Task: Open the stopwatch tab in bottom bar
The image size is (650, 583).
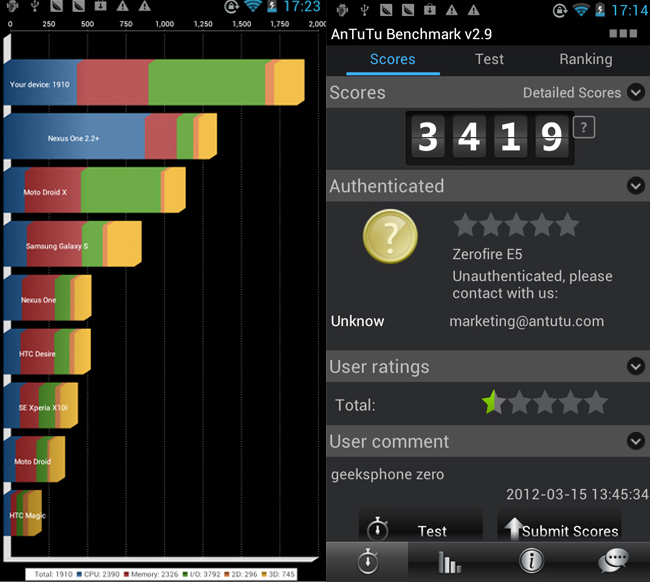Action: (x=368, y=561)
